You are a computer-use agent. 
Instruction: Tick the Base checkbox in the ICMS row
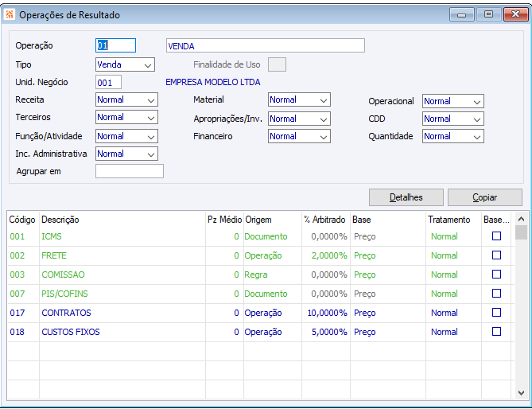[497, 236]
